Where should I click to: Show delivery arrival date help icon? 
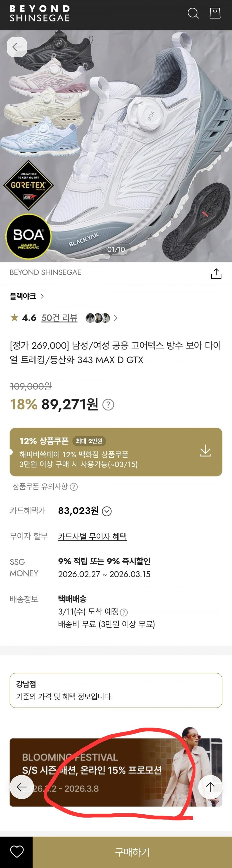coord(124,612)
